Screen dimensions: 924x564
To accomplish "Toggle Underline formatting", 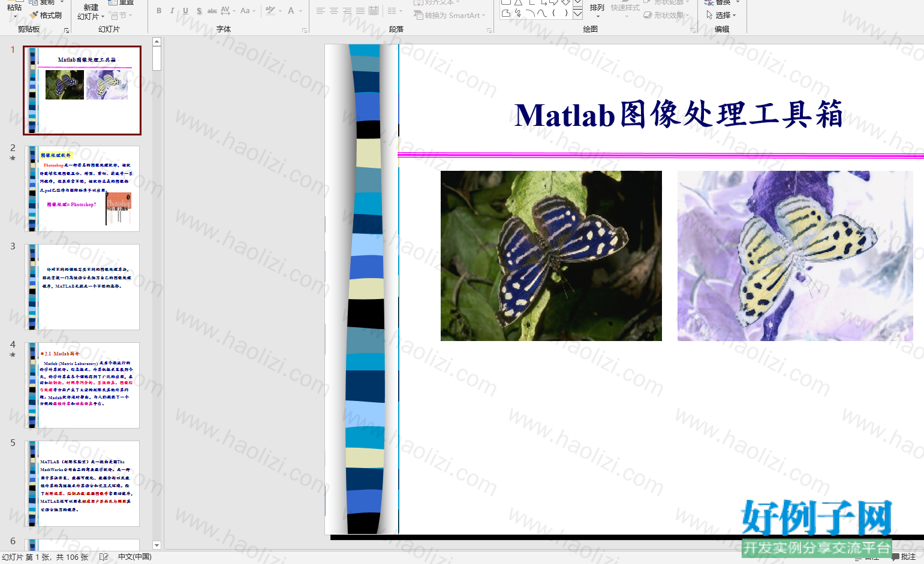I will pos(185,11).
